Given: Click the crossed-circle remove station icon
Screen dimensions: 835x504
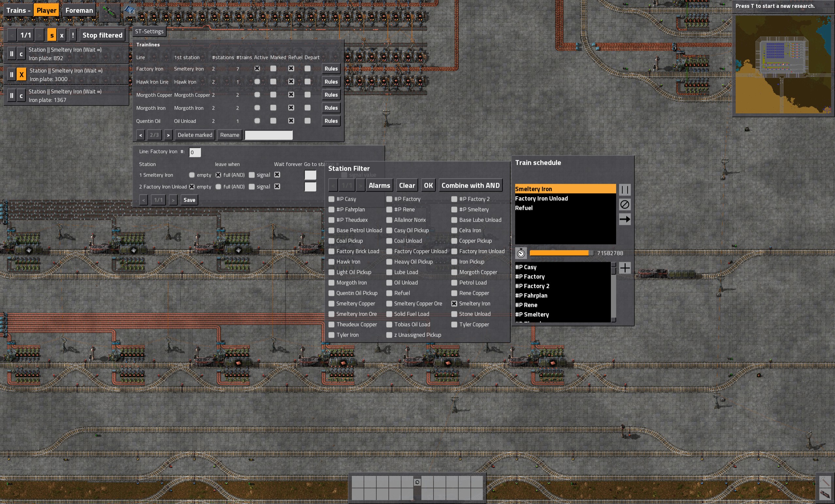Looking at the screenshot, I should [x=625, y=204].
